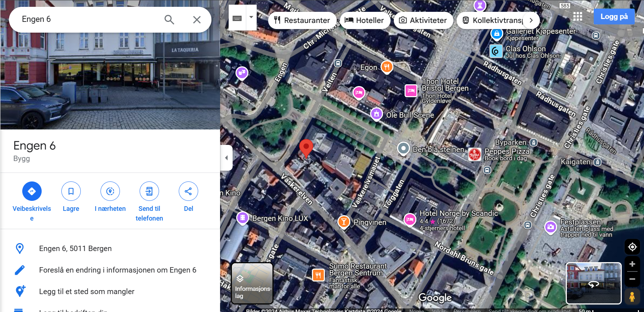The image size is (644, 312).
Task: Toggle the Informasjonslag map layer switcher
Action: coord(252,283)
